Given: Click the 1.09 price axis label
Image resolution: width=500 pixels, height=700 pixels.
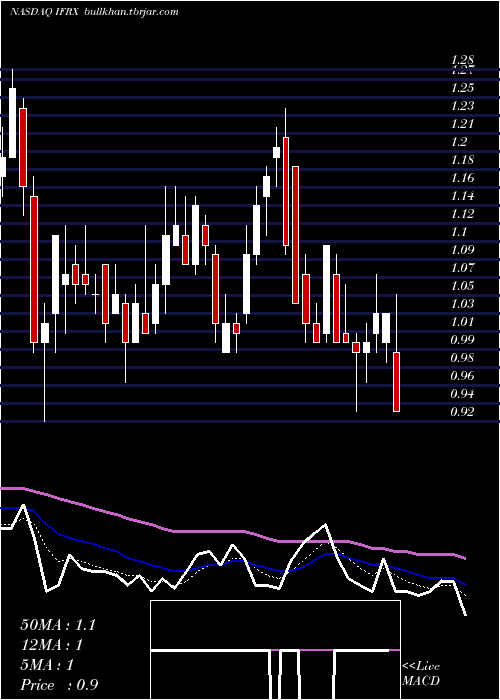Looking at the screenshot, I should point(462,250).
